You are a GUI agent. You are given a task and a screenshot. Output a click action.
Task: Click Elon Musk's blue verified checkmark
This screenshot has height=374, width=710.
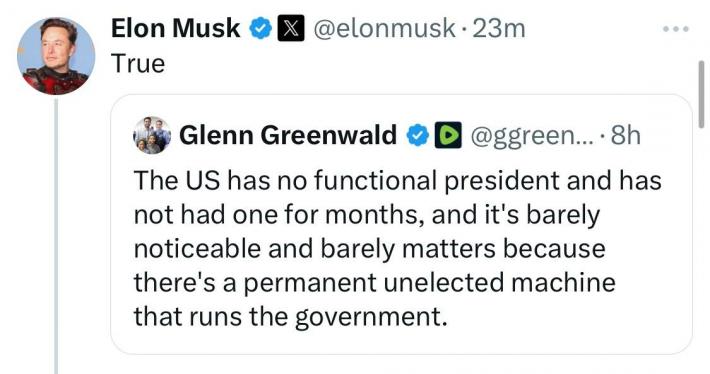click(x=261, y=29)
